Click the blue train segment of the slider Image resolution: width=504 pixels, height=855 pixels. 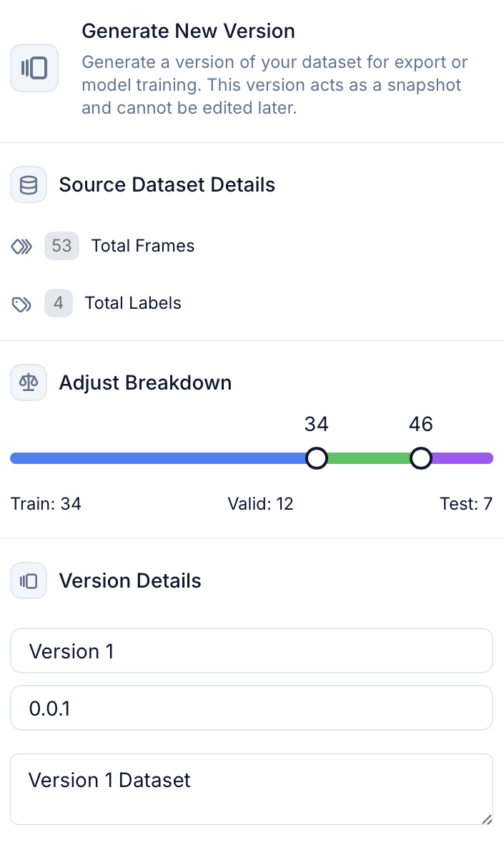coord(157,458)
